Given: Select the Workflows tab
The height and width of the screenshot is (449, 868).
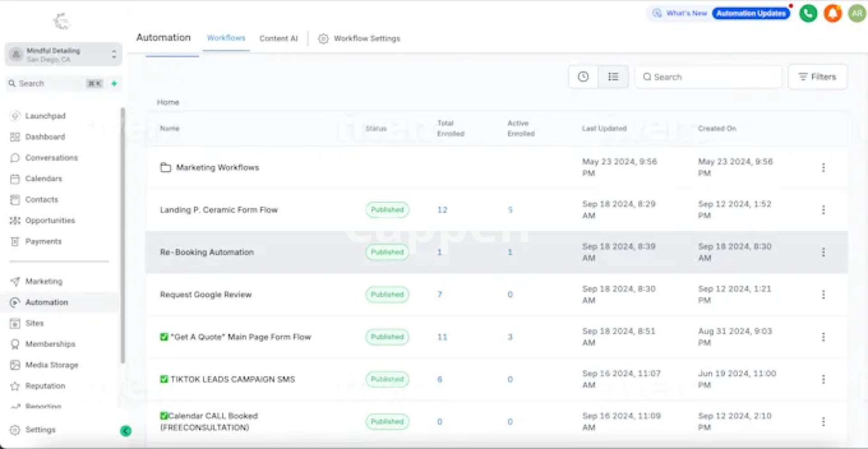Looking at the screenshot, I should pyautogui.click(x=226, y=38).
